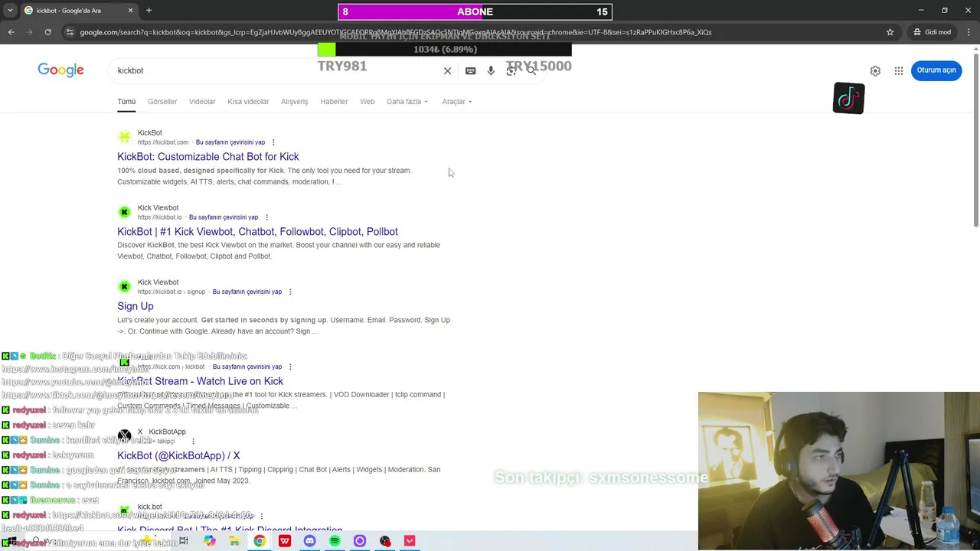The width and height of the screenshot is (980, 551).
Task: Switch to the Kısa videolar tab
Action: click(248, 102)
